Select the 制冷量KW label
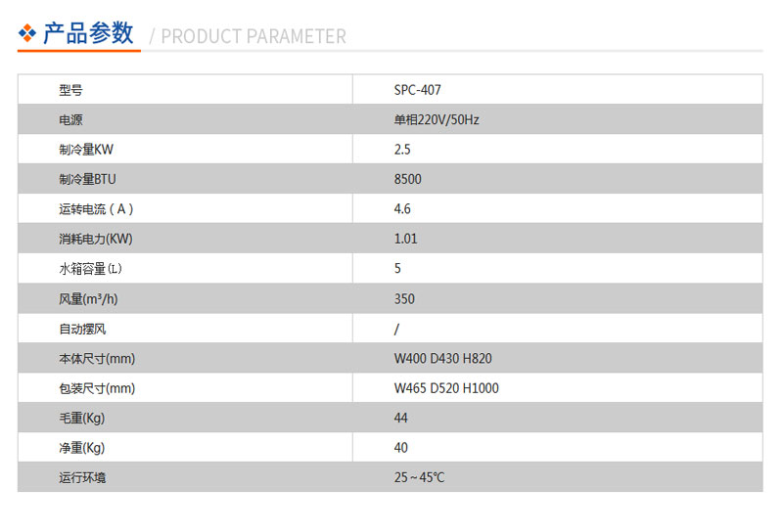Image resolution: width=783 pixels, height=532 pixels. pyautogui.click(x=86, y=150)
